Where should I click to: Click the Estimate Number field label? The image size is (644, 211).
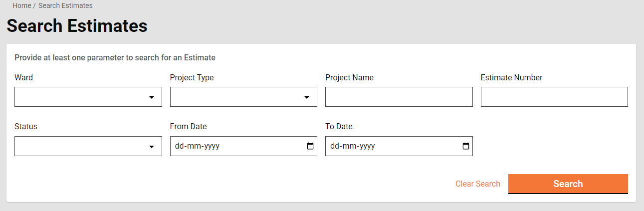pyautogui.click(x=511, y=77)
